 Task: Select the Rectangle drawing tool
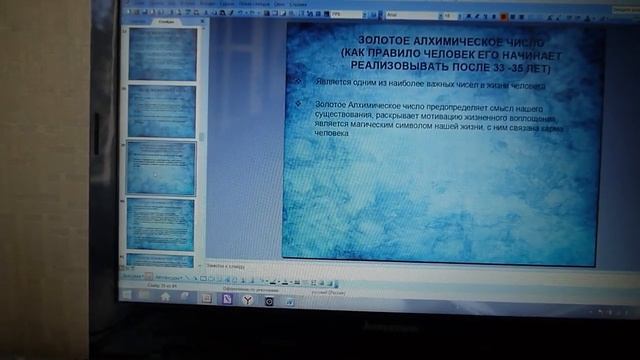pyautogui.click(x=203, y=279)
